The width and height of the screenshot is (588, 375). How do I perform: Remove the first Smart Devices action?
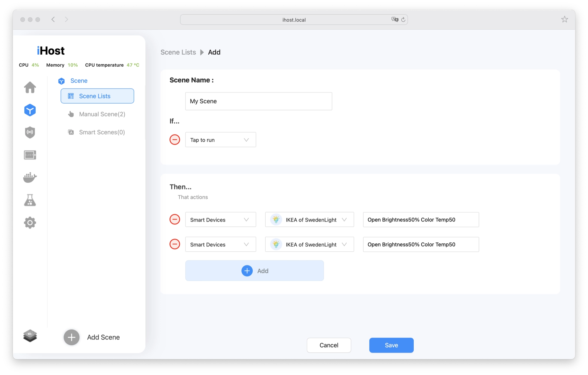pyautogui.click(x=175, y=219)
